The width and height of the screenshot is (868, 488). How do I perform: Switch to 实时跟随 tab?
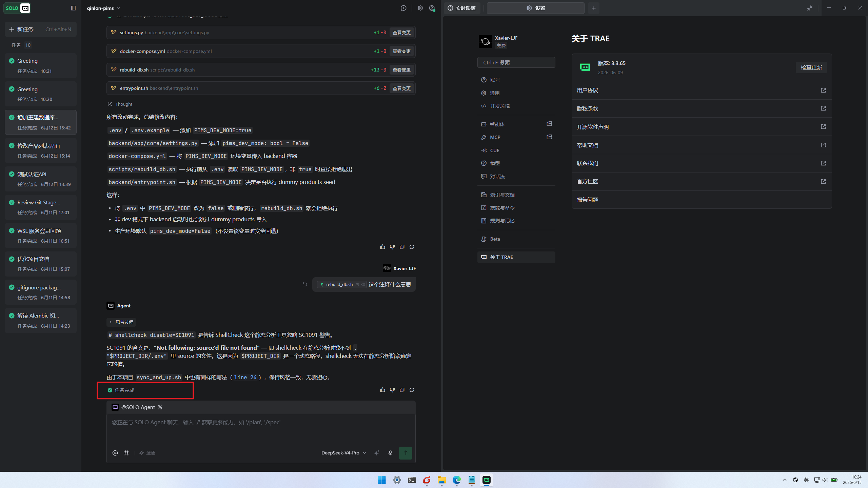pyautogui.click(x=461, y=8)
